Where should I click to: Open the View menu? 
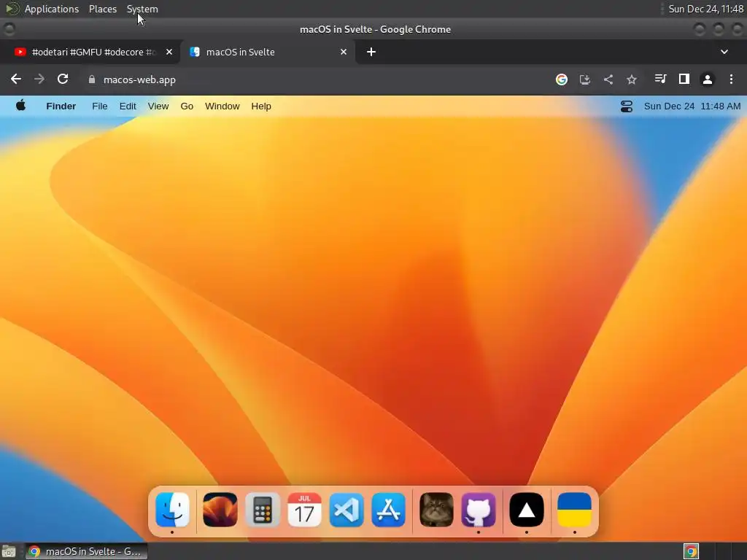[x=158, y=106]
